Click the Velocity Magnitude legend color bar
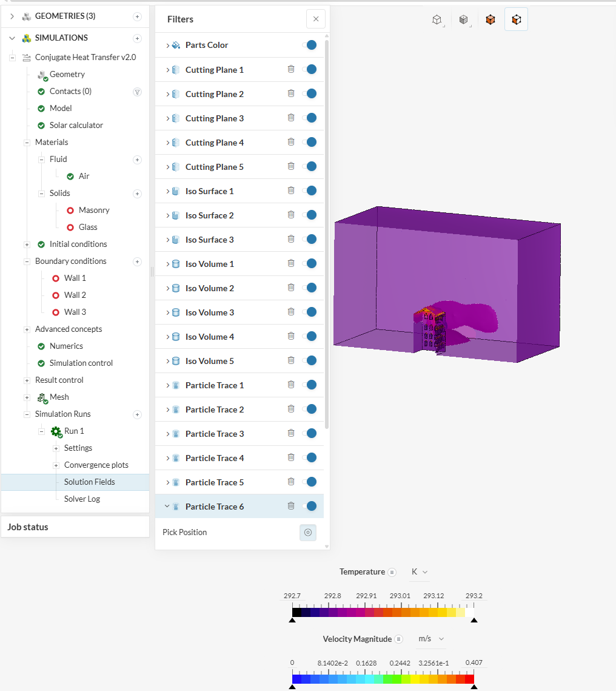Viewport: 616px width, 691px height. point(383,679)
